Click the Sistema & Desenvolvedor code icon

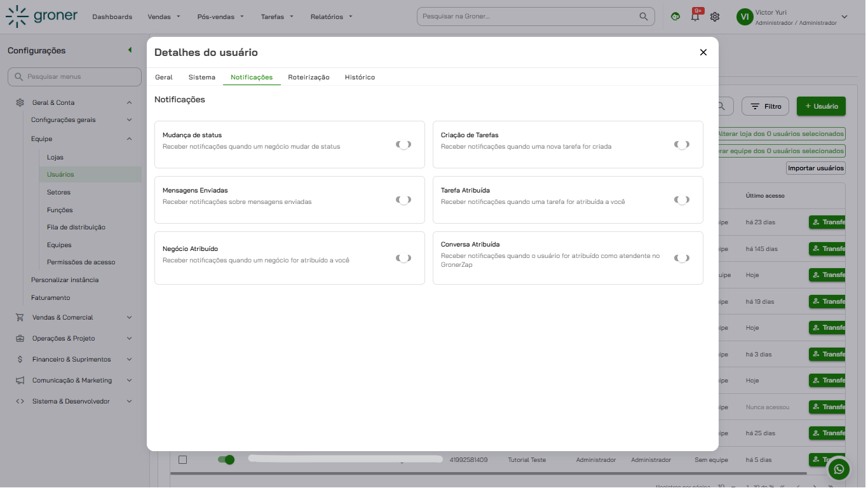(x=20, y=401)
